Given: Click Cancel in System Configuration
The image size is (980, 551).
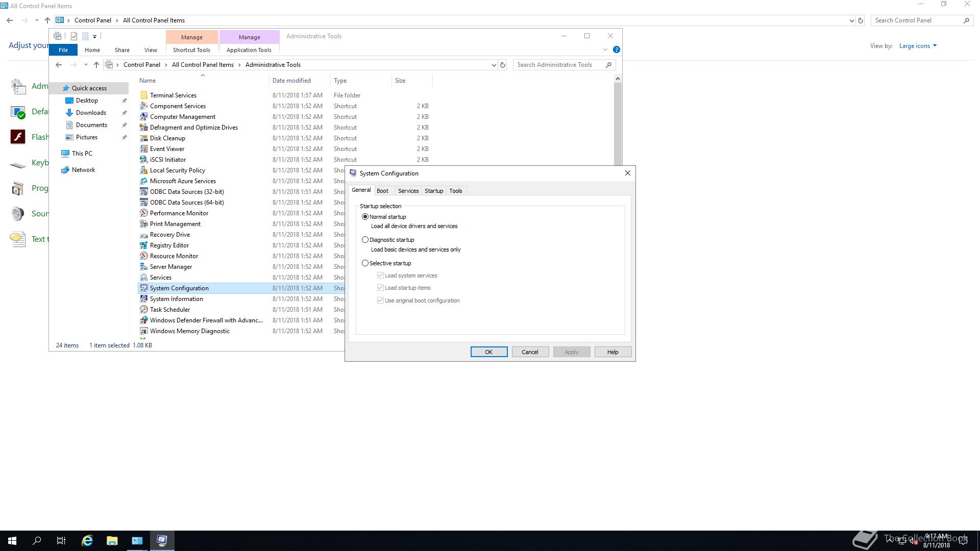Looking at the screenshot, I should pyautogui.click(x=530, y=352).
